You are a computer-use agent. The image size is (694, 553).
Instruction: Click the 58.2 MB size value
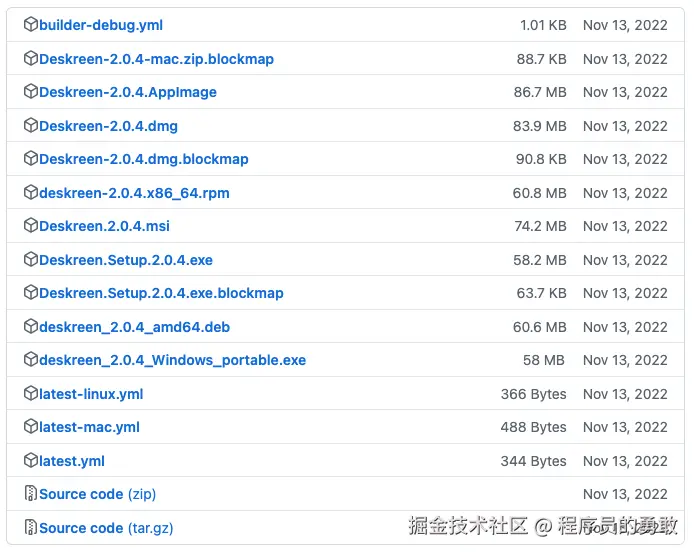540,260
